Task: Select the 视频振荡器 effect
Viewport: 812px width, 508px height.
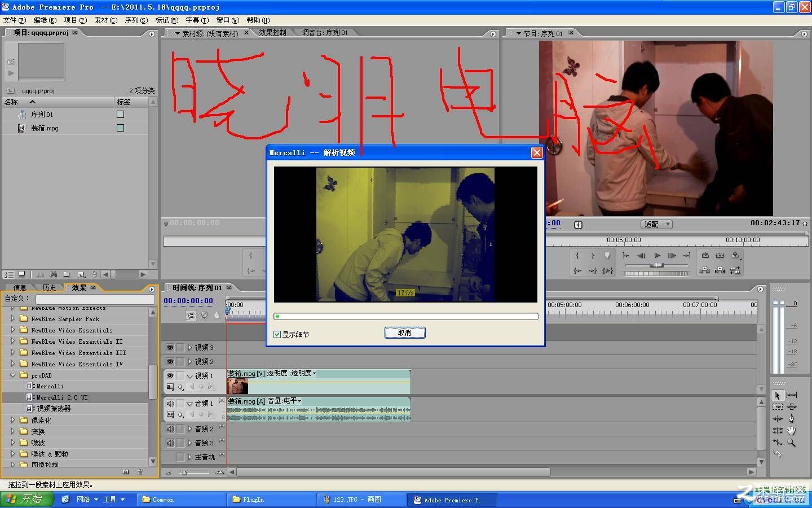Action: click(54, 408)
